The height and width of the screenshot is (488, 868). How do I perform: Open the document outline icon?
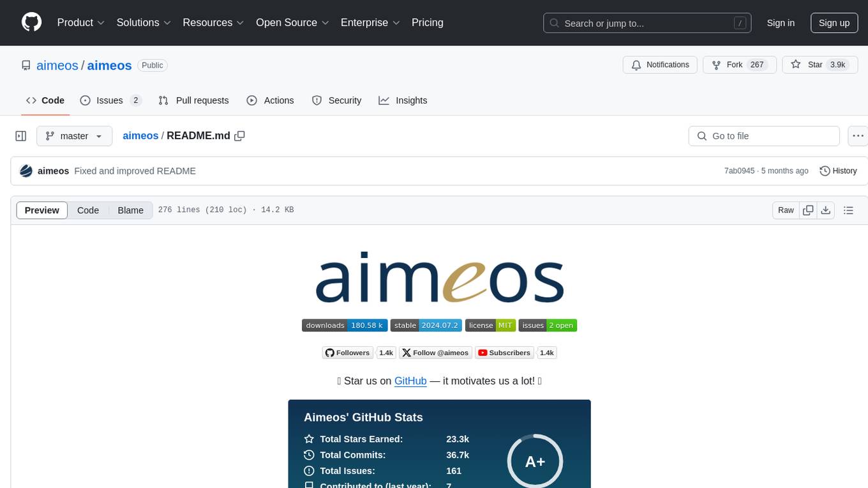click(848, 210)
